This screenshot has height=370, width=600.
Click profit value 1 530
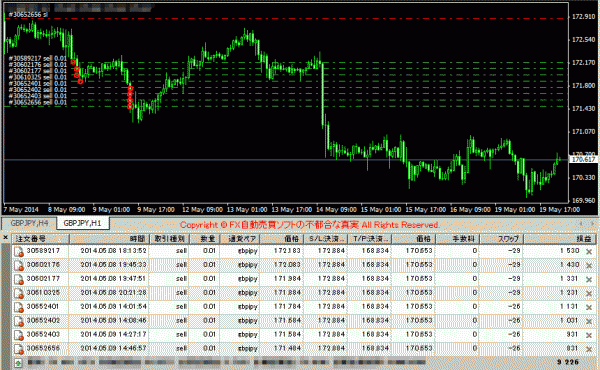(x=569, y=251)
